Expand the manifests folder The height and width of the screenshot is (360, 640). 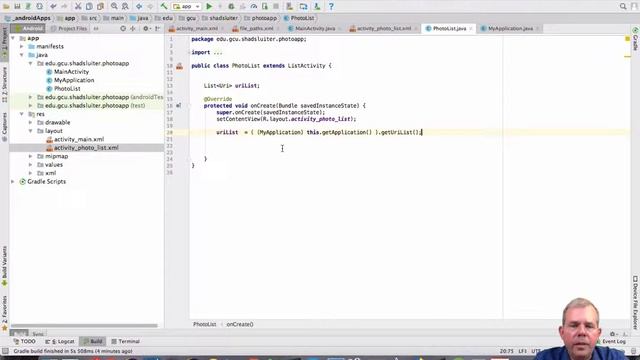(x=22, y=47)
